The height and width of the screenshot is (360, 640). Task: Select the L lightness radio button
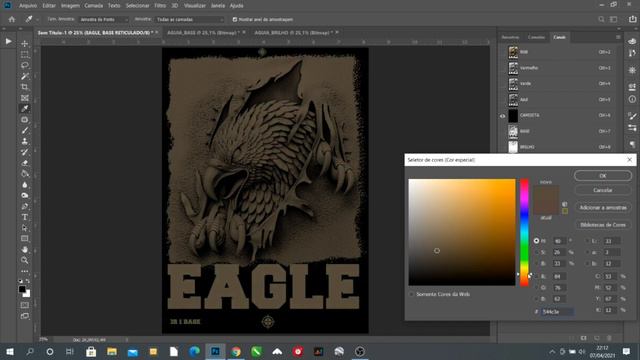point(588,241)
